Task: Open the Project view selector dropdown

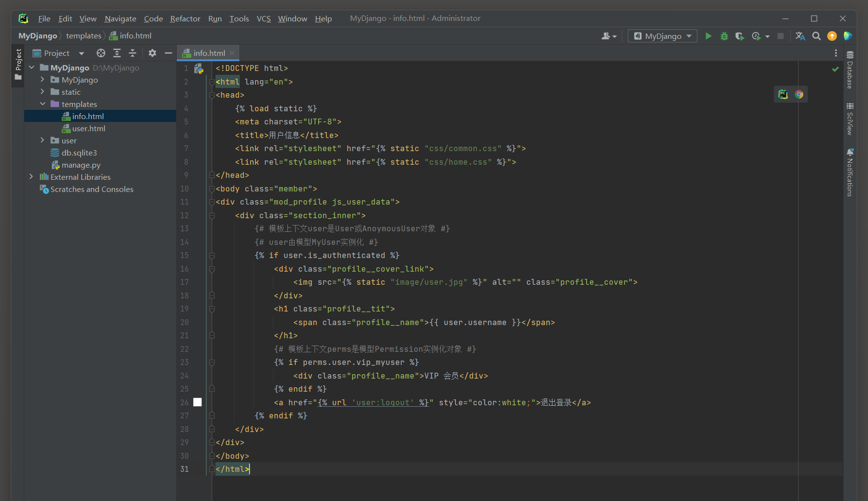Action: tap(82, 53)
